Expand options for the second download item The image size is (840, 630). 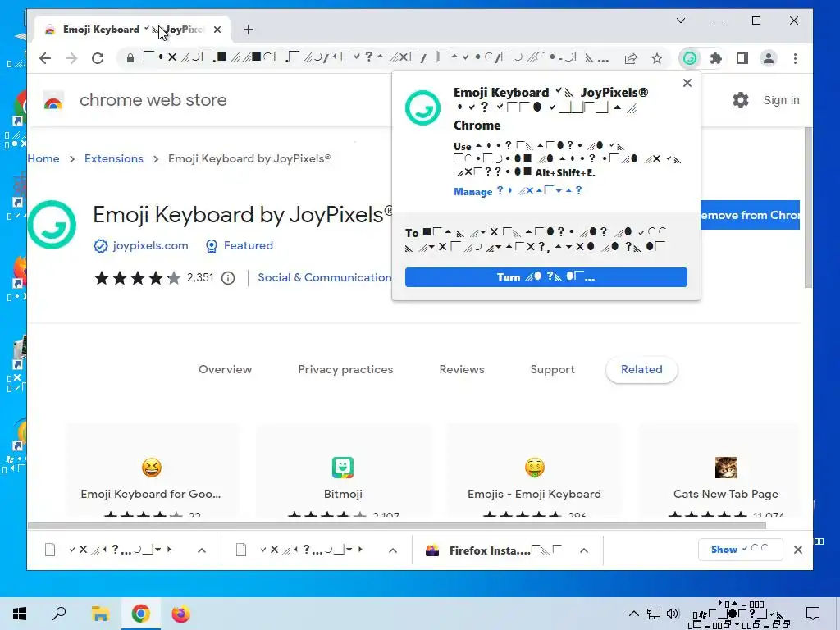pyautogui.click(x=393, y=550)
